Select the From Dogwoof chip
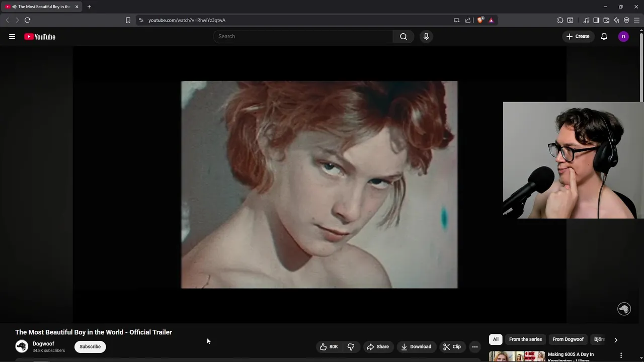Screen dimensions: 644x362 pos(568,339)
